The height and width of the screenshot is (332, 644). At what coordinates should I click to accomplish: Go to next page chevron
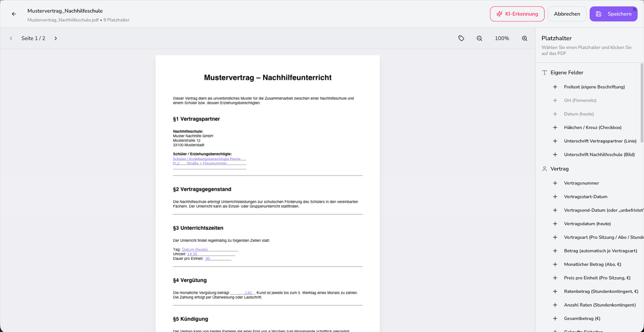[x=56, y=39]
